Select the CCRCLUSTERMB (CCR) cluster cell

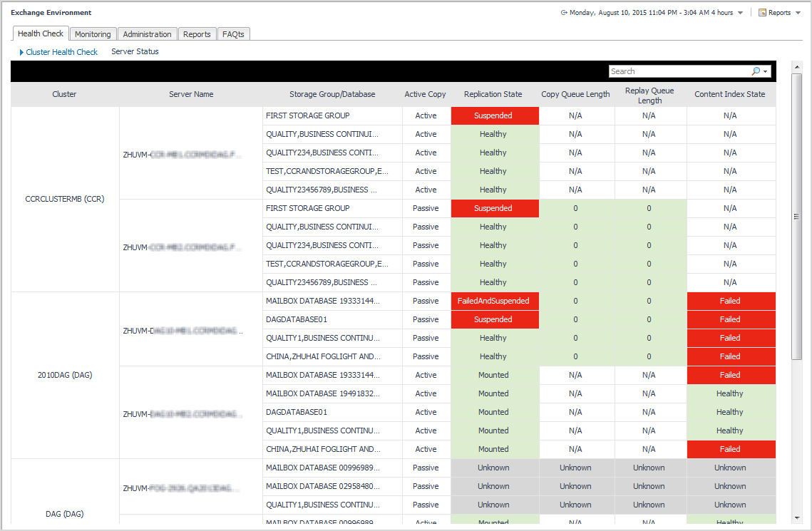(65, 199)
